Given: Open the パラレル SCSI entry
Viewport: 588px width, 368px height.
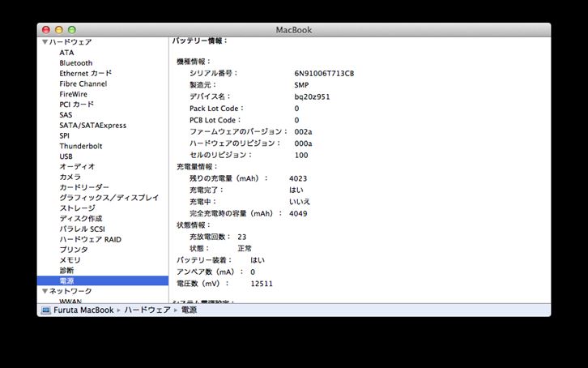Looking at the screenshot, I should point(82,229).
